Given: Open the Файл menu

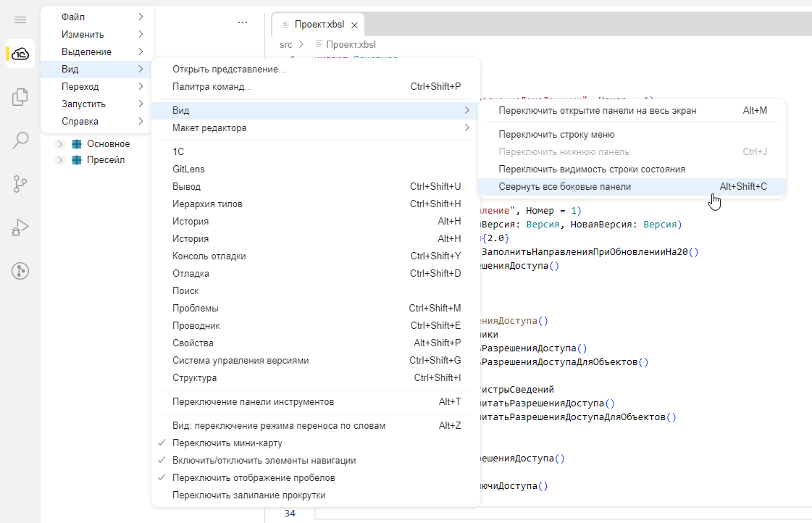Looking at the screenshot, I should pos(97,17).
